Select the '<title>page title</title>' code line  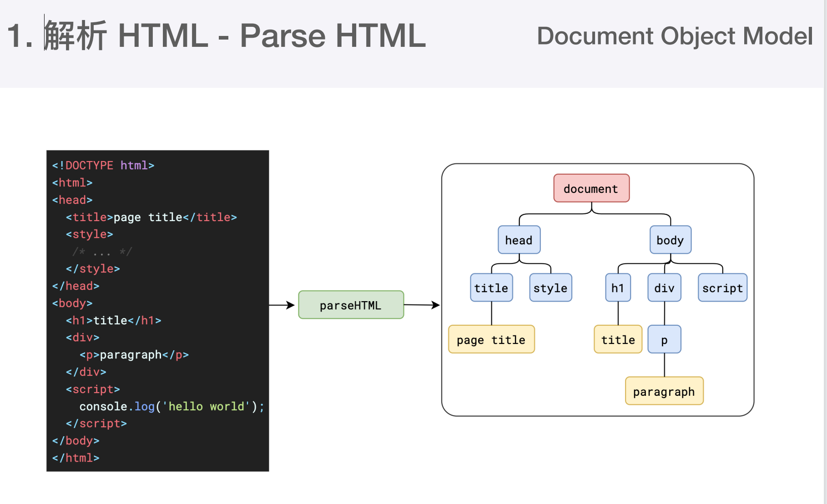(151, 217)
